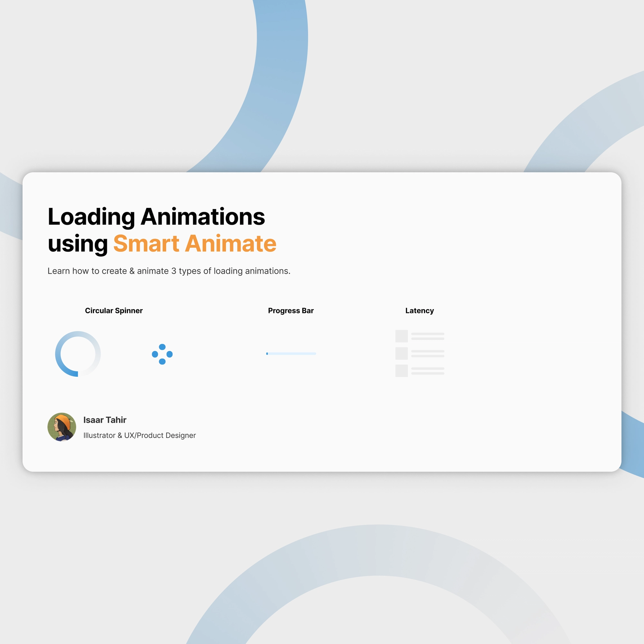Viewport: 644px width, 644px height.
Task: Click Isaar Tahir's profile avatar
Action: click(62, 427)
